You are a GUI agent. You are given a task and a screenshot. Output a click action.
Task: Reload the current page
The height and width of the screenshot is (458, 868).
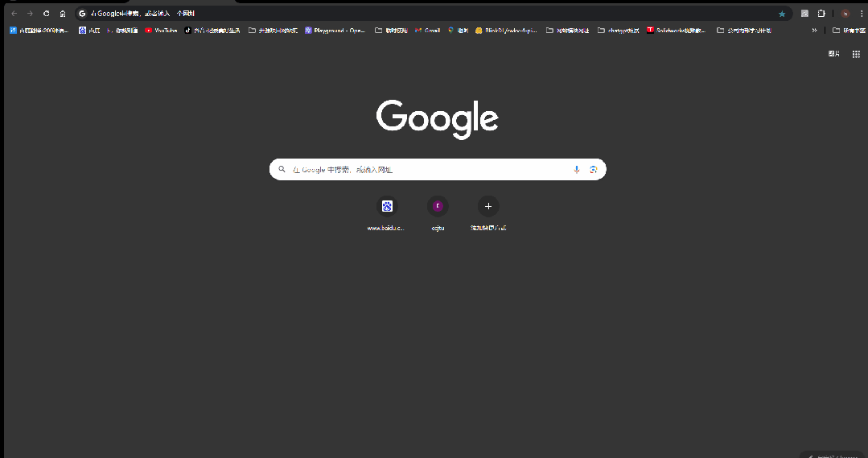point(47,14)
